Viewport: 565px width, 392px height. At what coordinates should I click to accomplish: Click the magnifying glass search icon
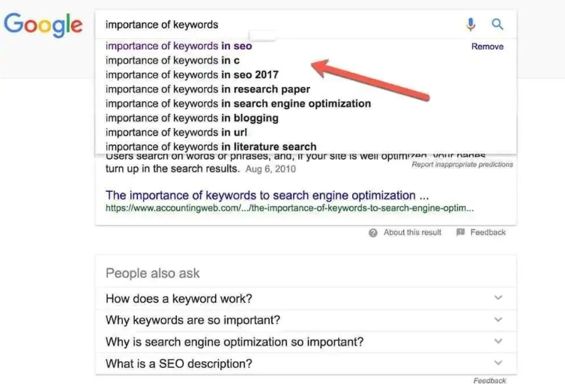click(x=498, y=25)
